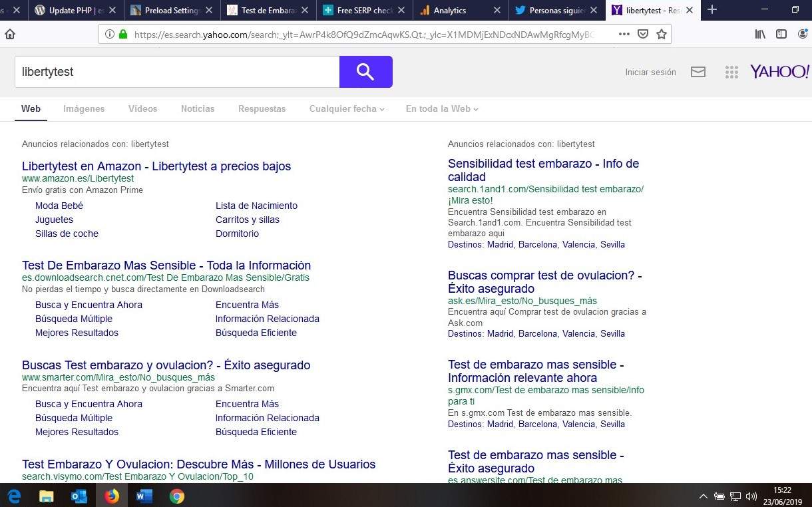
Task: Launch Google Chrome from the taskbar
Action: coord(176,496)
